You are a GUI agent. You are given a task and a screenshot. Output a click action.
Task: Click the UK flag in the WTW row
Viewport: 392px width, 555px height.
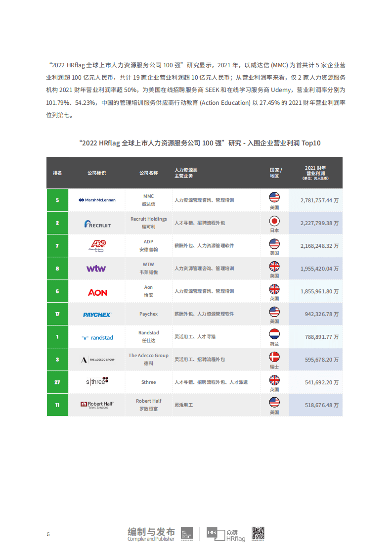coord(274,266)
